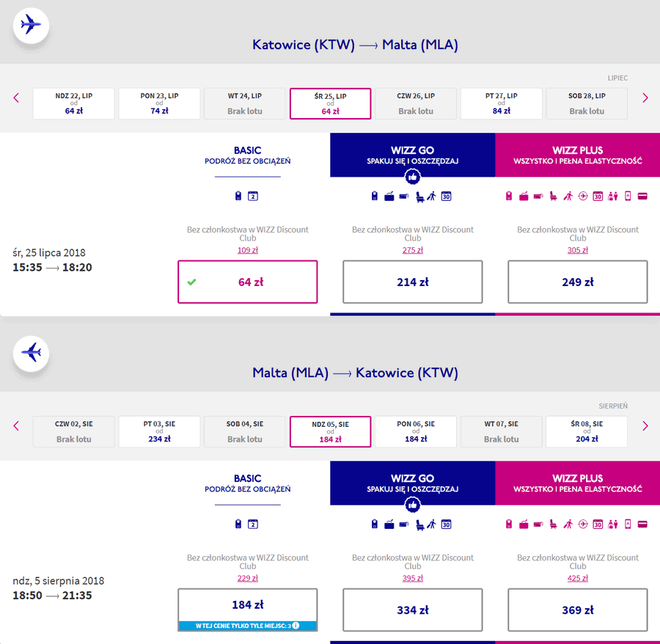Viewport: 660px width, 644px height.
Task: Click the outbound WIZZ GO fare header
Action: tap(412, 155)
